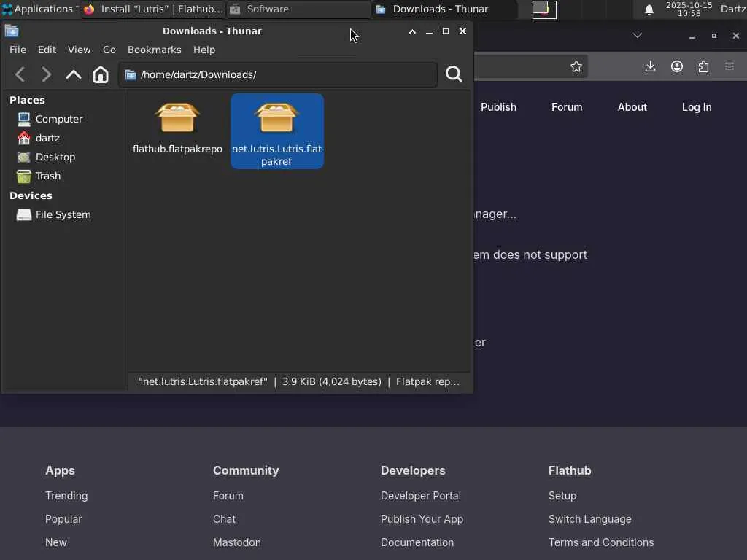Open Popular under Apps footer
747x560 pixels.
[x=63, y=519]
